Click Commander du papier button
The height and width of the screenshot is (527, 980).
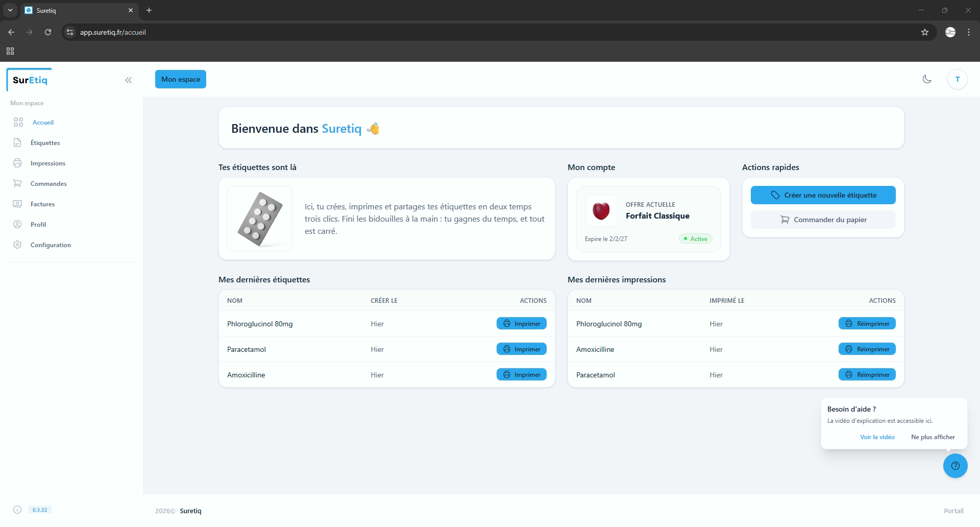pyautogui.click(x=823, y=220)
